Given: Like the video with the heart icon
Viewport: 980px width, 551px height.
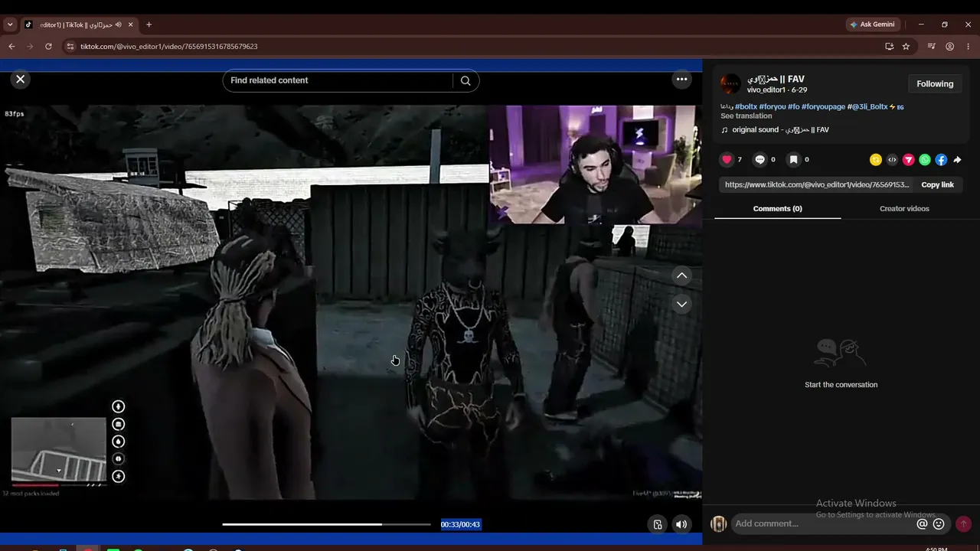Looking at the screenshot, I should pyautogui.click(x=727, y=159).
